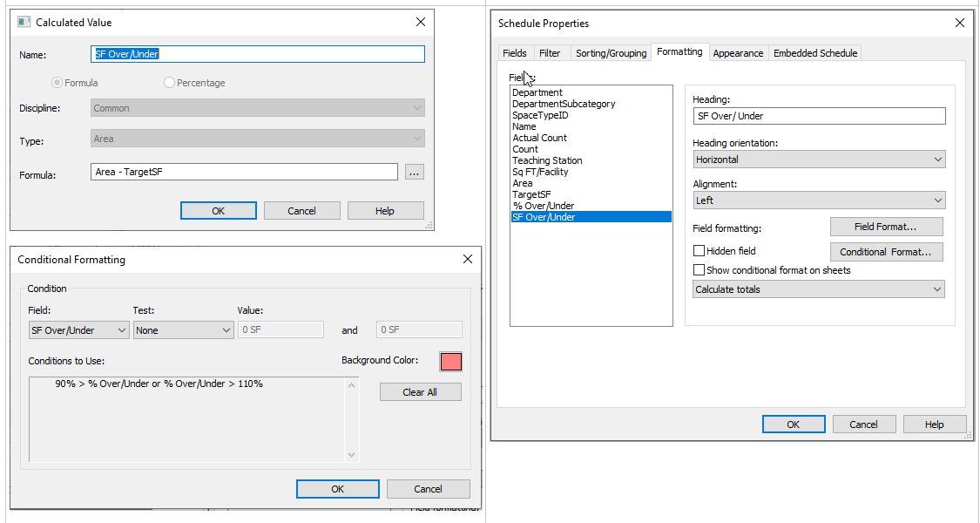Screen dimensions: 980x523
Task: Click the Formula input field
Action: tap(245, 172)
